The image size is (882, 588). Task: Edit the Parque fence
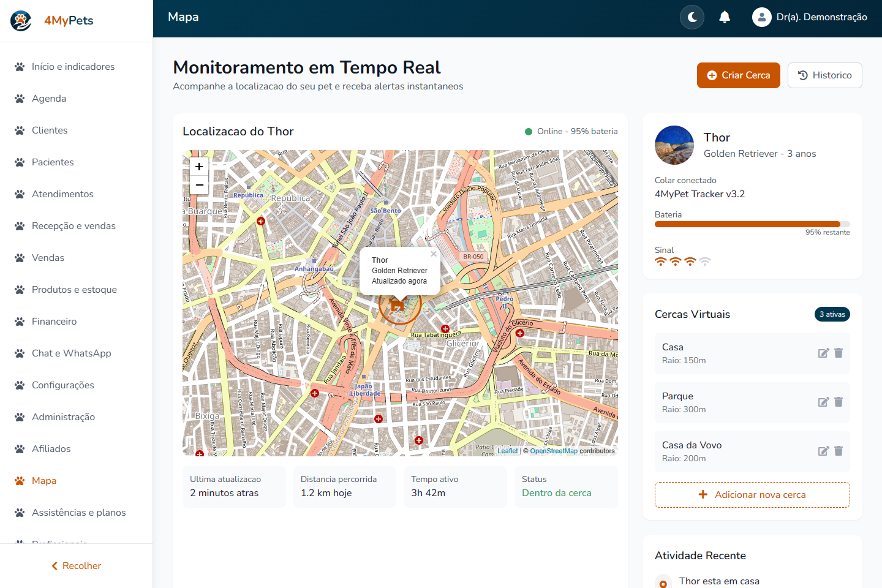(x=823, y=402)
